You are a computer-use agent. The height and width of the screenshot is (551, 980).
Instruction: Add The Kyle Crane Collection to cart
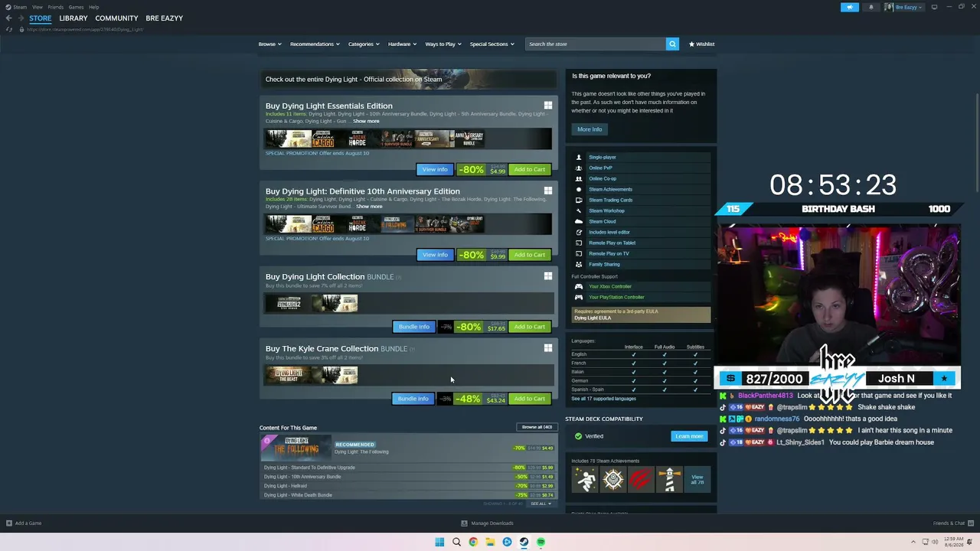pyautogui.click(x=530, y=399)
